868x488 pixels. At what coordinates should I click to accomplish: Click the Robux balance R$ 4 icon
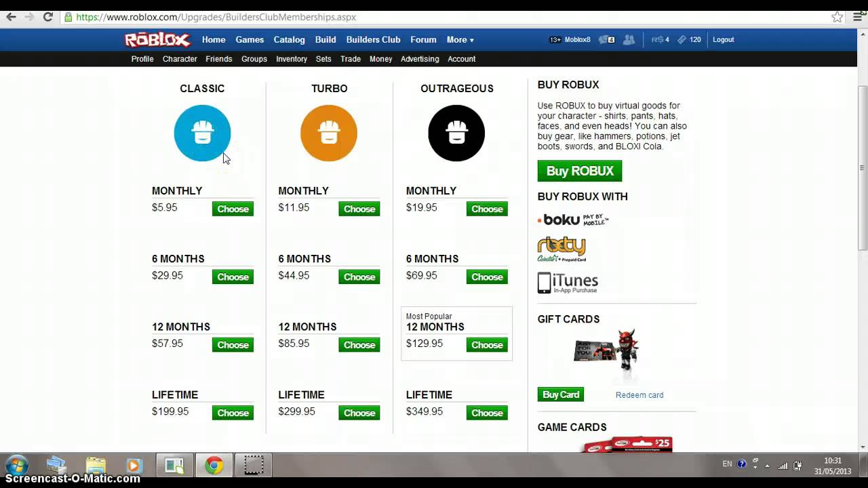coord(660,40)
